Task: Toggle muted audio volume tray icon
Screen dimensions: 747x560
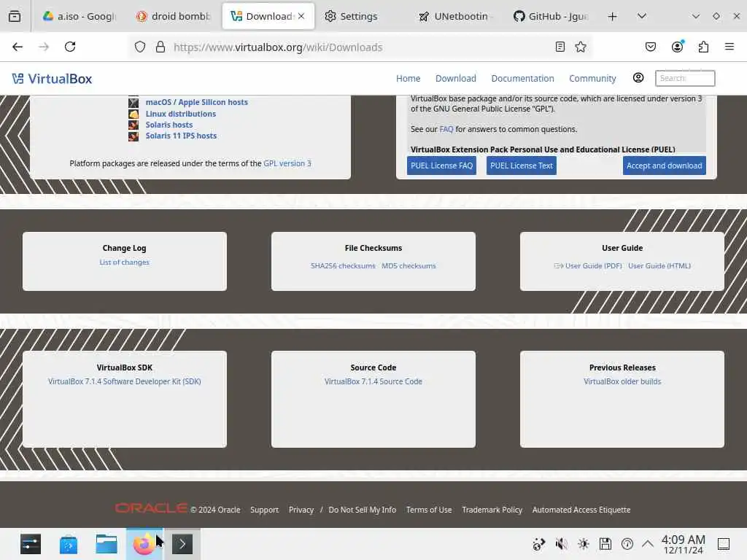Action: 561,544
